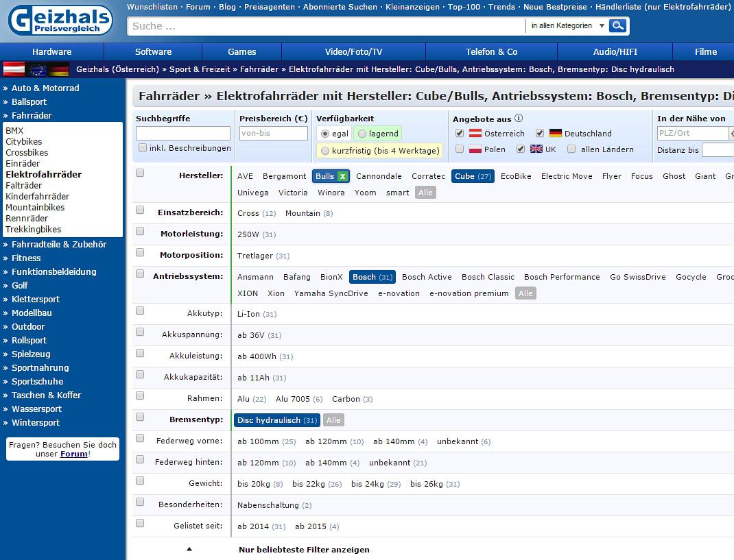Uncheck the UK offers checkbox
Image resolution: width=734 pixels, height=560 pixels.
click(x=520, y=149)
